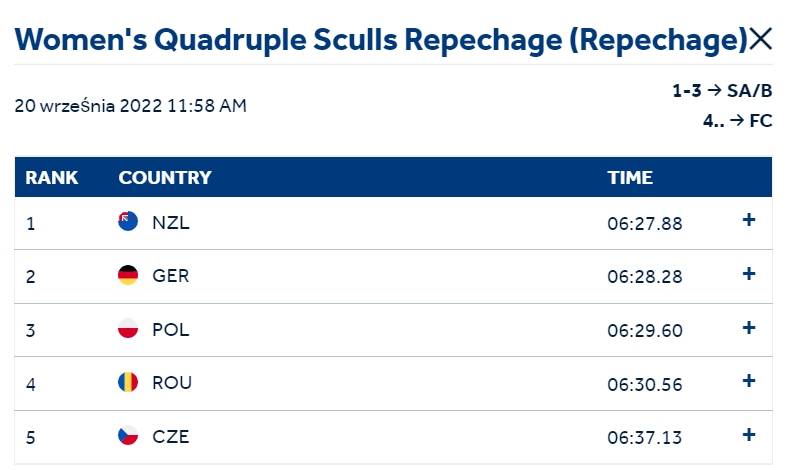The image size is (787, 470).
Task: Click the race date 20 września 2022
Action: pos(88,106)
